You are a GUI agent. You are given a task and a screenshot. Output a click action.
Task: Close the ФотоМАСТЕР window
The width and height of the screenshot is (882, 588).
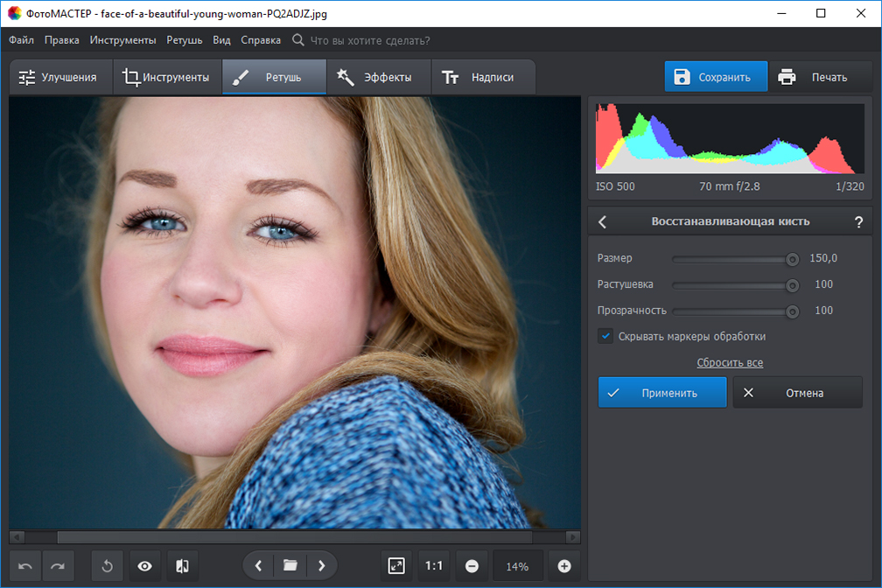[861, 13]
